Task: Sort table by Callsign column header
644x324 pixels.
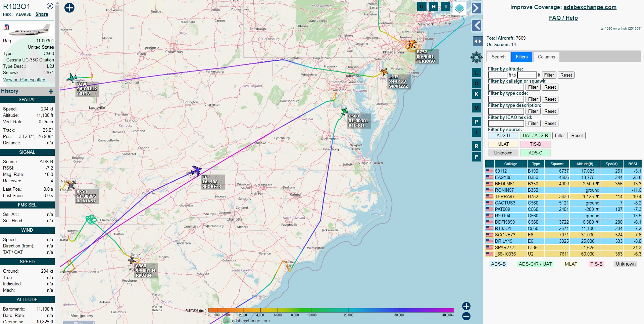Action: [x=510, y=164]
